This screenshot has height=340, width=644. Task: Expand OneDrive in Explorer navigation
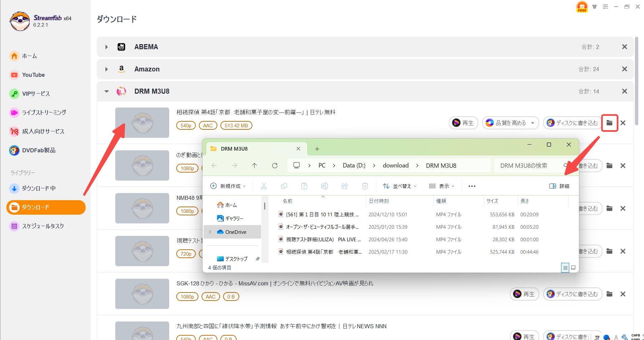click(210, 232)
